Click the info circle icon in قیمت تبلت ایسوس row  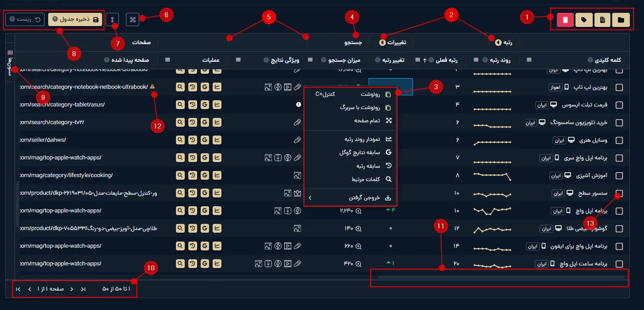coord(299,105)
